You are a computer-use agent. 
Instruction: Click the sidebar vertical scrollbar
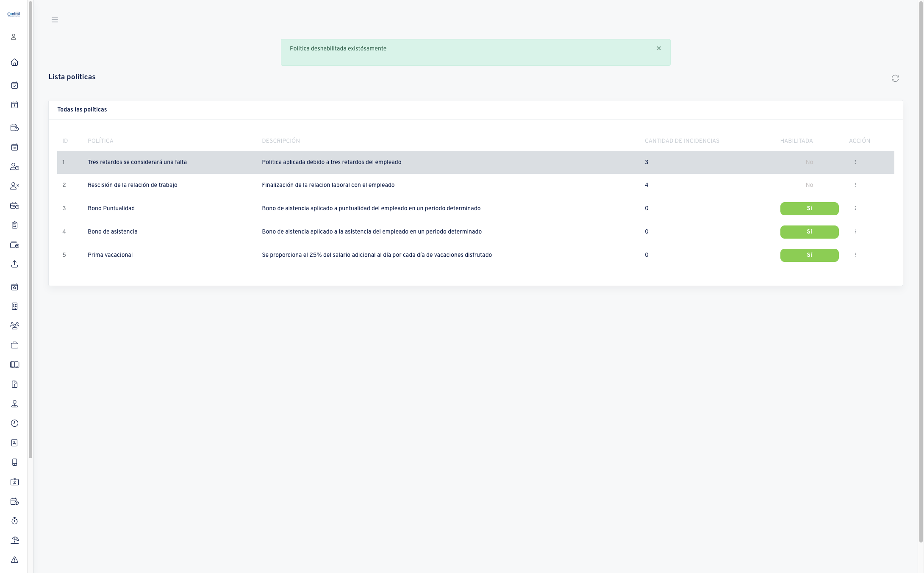[x=31, y=229]
